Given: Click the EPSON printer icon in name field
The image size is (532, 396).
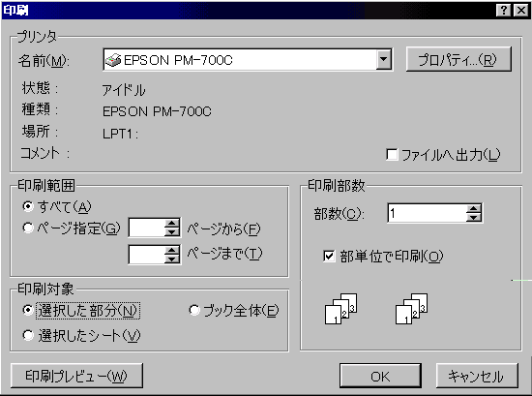Looking at the screenshot, I should [x=113, y=60].
